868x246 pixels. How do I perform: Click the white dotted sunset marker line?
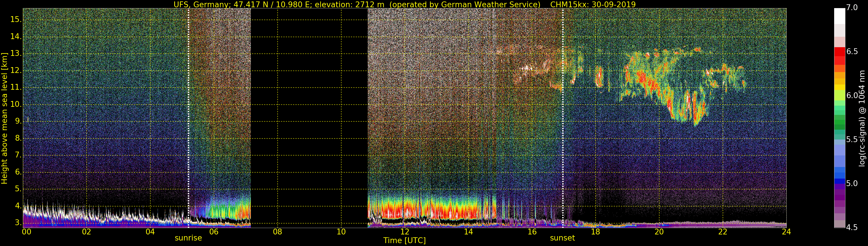pos(563,118)
